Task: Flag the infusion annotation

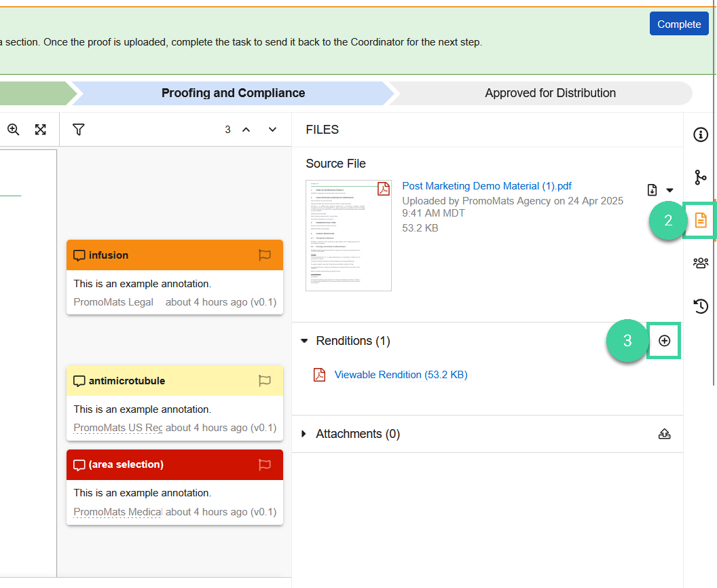Action: 265,255
